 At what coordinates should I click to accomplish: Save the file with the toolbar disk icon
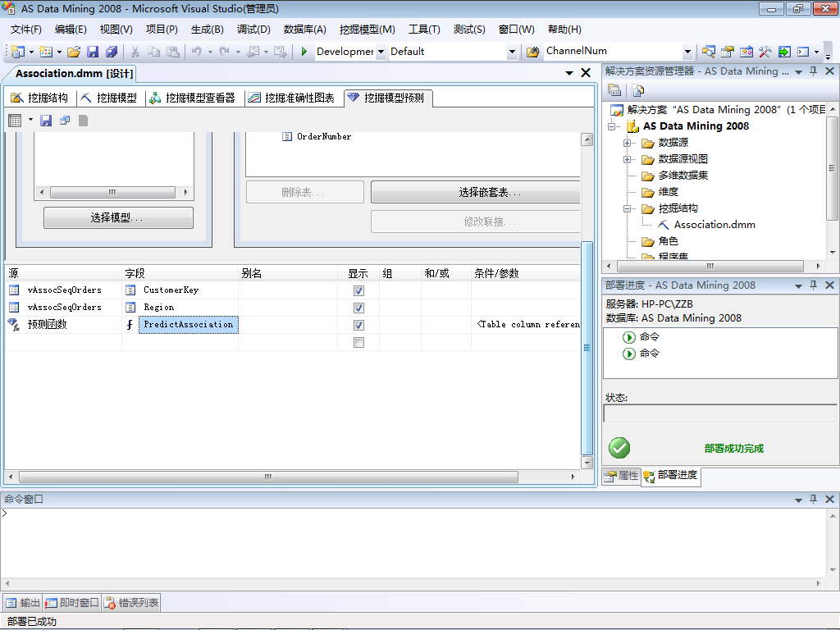click(x=93, y=52)
